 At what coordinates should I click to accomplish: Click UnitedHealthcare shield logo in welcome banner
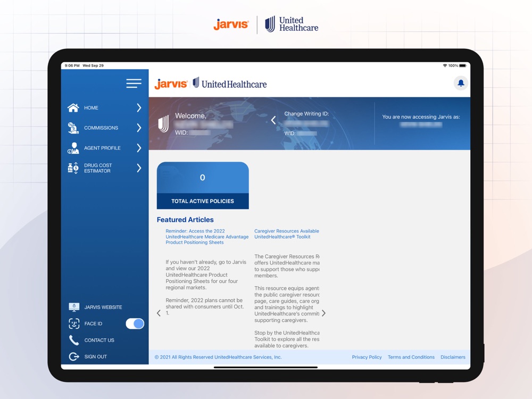[x=163, y=124]
